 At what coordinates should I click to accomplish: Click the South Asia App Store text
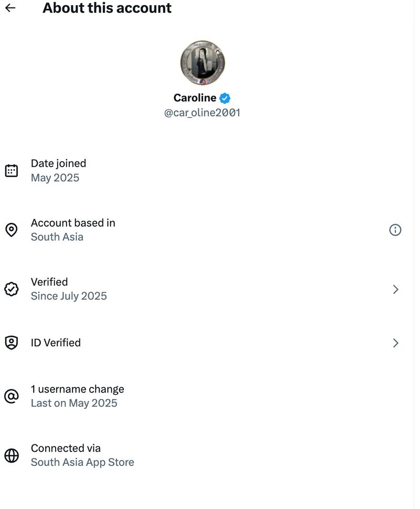[x=82, y=462]
